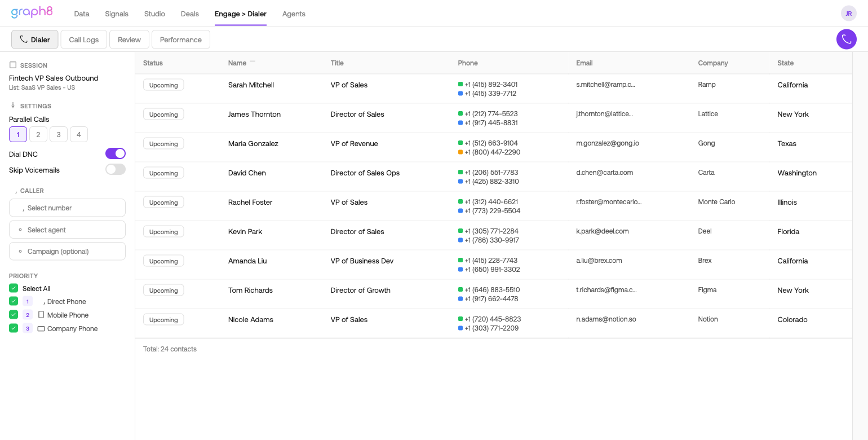
Task: Toggle the Dial DNC switch off
Action: (x=116, y=153)
